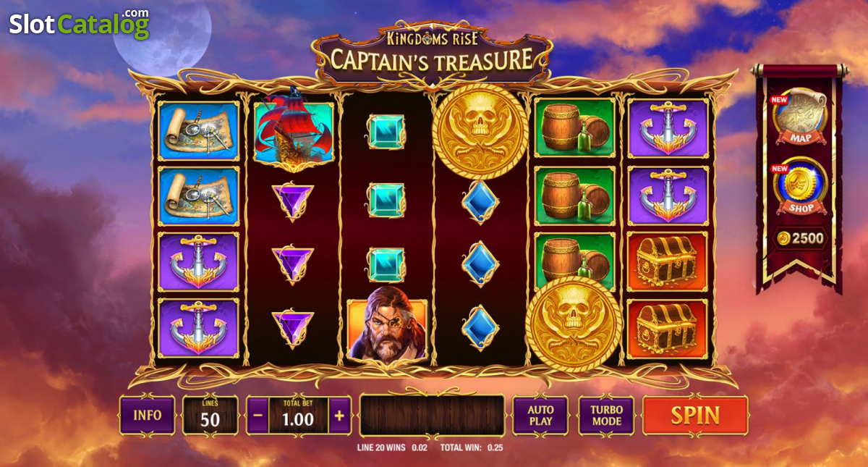868x467 pixels.
Task: Select the red-sailed pirate ship symbol
Action: point(294,130)
